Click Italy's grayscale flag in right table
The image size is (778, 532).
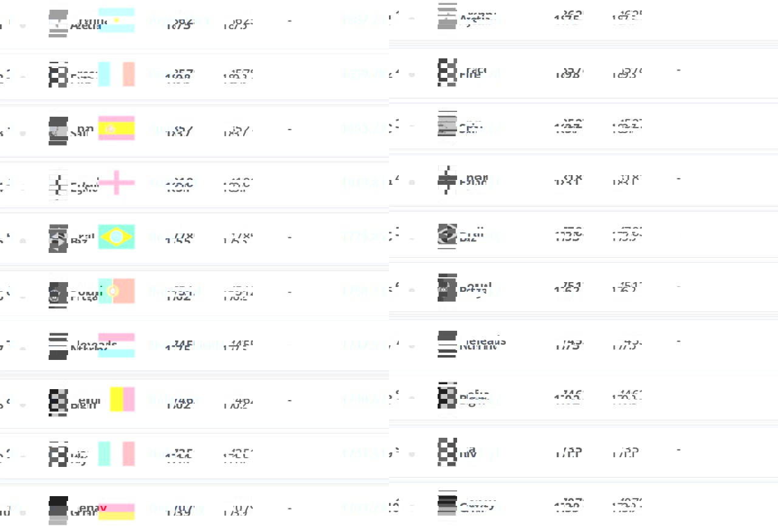tap(447, 452)
